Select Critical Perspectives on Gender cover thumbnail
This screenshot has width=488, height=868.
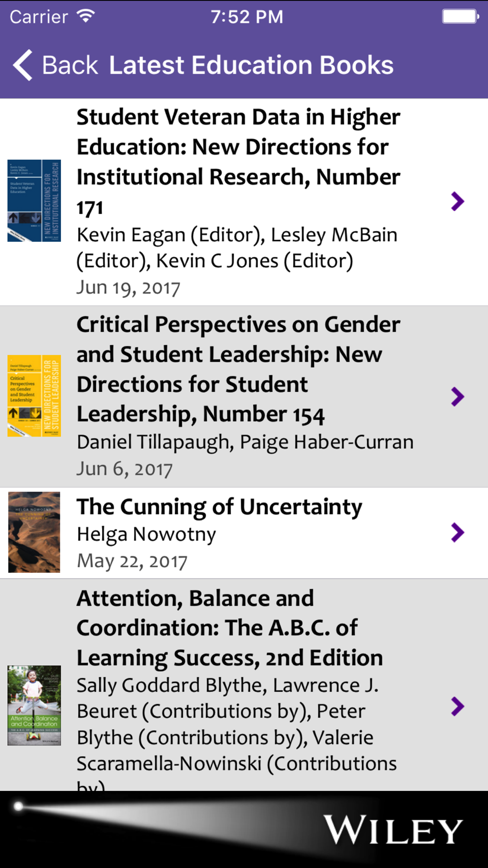(x=34, y=396)
